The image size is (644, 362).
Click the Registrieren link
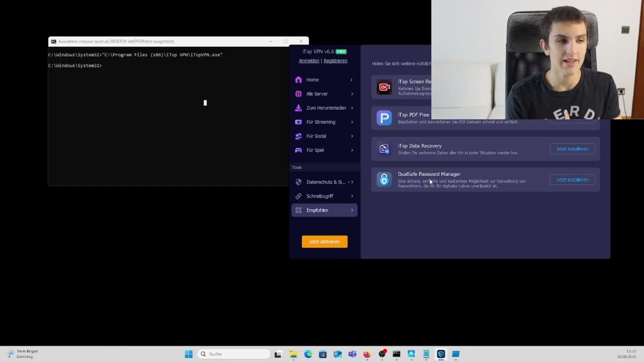pyautogui.click(x=336, y=60)
